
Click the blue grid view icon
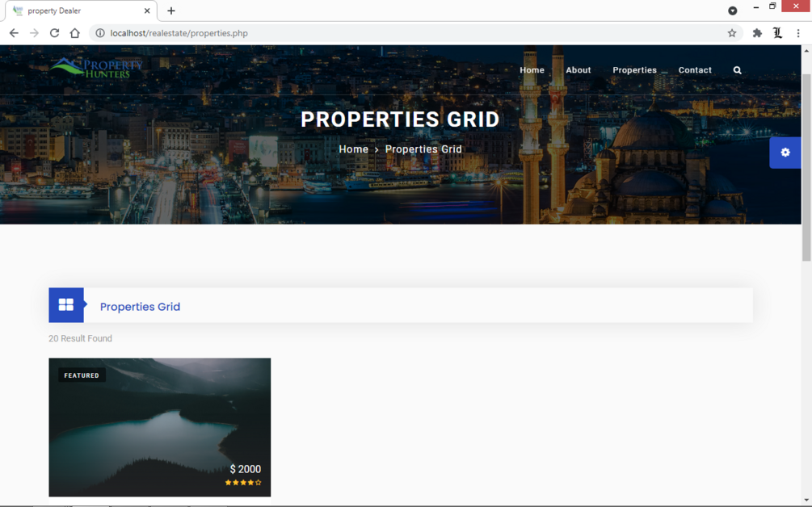[66, 305]
